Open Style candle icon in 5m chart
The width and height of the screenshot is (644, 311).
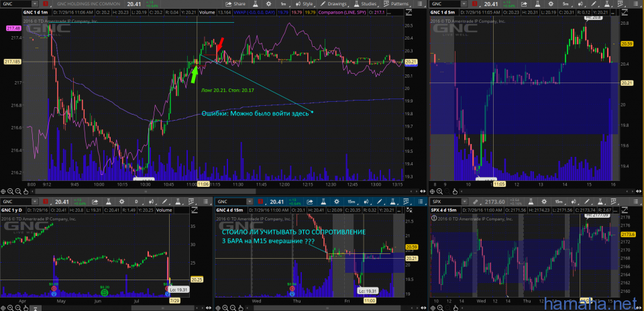click(581, 4)
